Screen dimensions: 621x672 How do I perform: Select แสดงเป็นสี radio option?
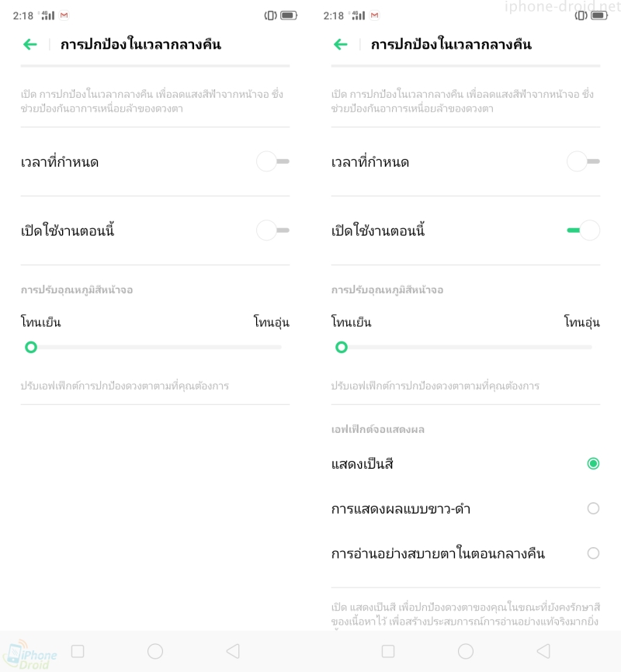pyautogui.click(x=593, y=464)
